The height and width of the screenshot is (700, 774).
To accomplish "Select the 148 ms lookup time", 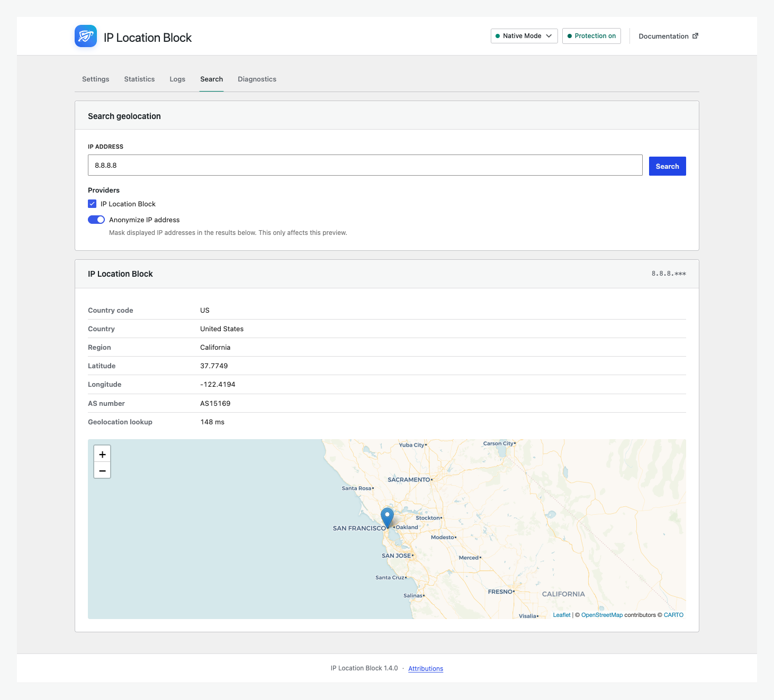I will (212, 422).
